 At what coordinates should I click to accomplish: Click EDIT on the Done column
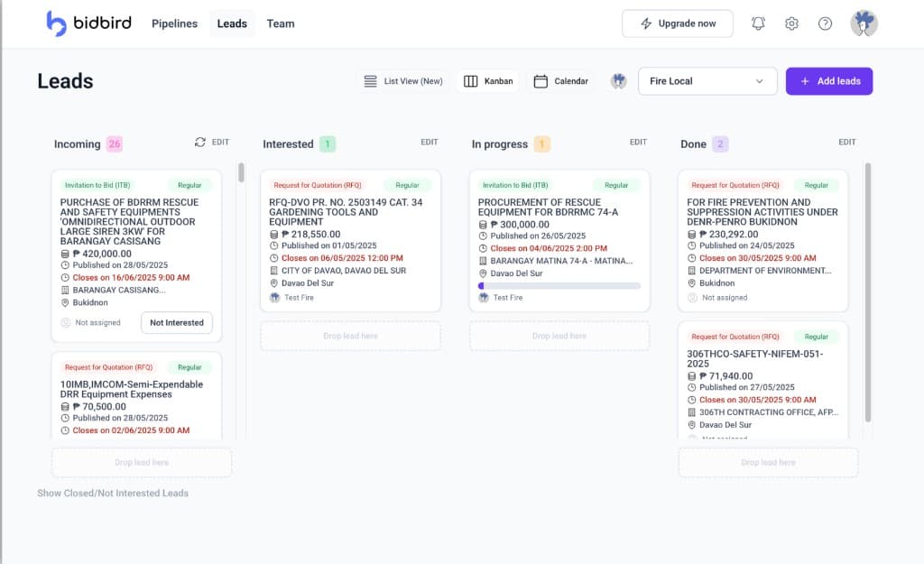[847, 142]
